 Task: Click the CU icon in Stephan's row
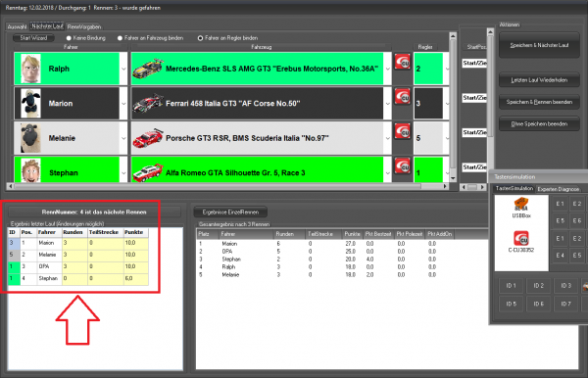403,166
